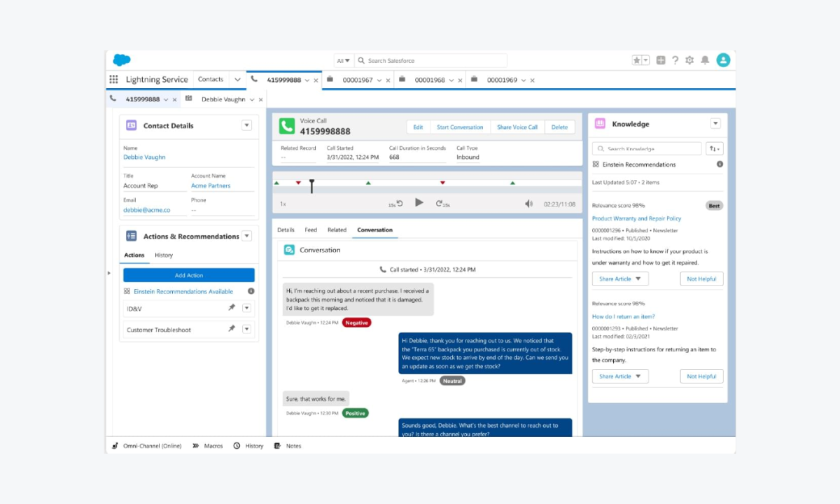
Task: Open the App Launcher grid icon
Action: (x=114, y=80)
